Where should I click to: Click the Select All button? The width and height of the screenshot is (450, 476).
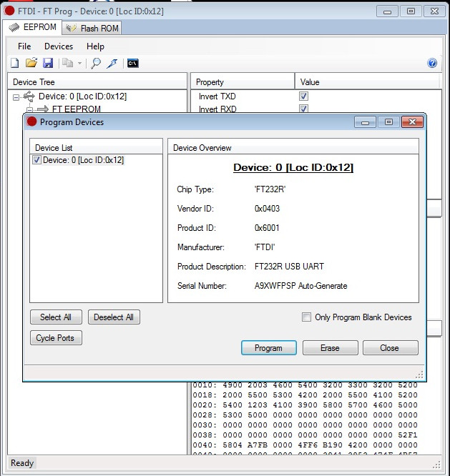tap(56, 317)
